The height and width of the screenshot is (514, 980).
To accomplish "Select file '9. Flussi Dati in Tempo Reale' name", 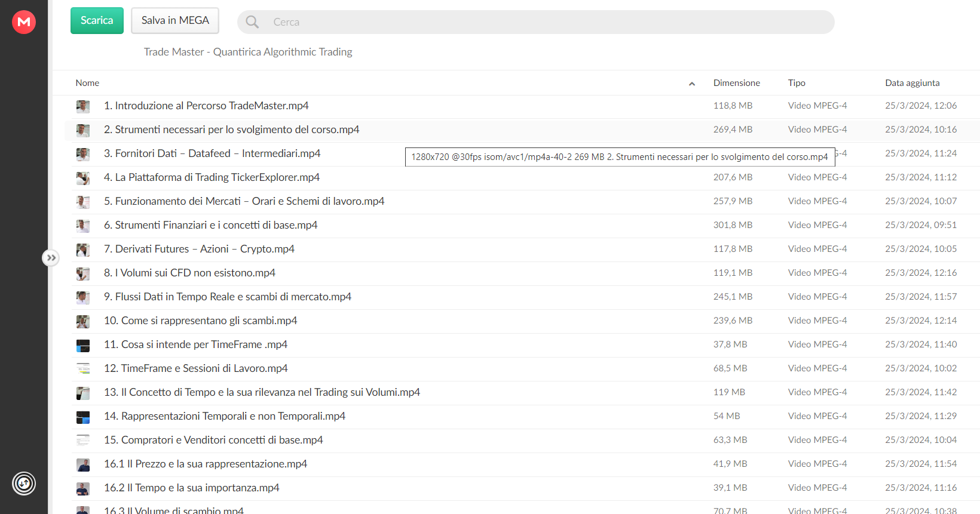I will [x=228, y=297].
